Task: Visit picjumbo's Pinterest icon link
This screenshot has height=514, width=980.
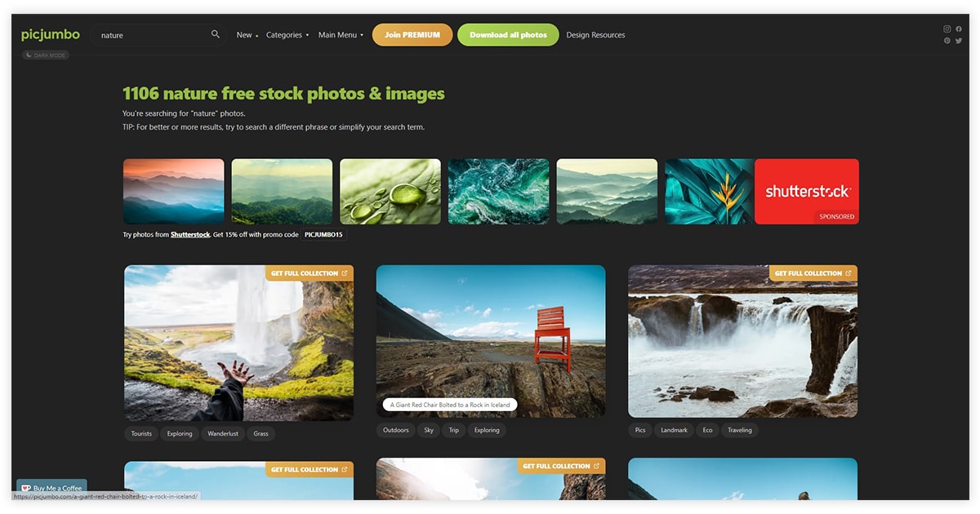Action: point(947,41)
